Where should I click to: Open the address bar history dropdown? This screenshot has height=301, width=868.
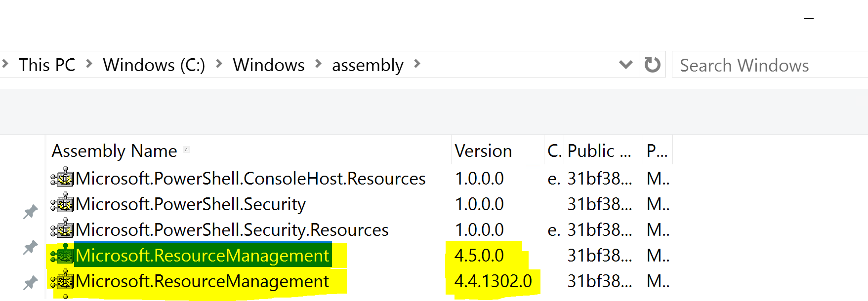[626, 65]
